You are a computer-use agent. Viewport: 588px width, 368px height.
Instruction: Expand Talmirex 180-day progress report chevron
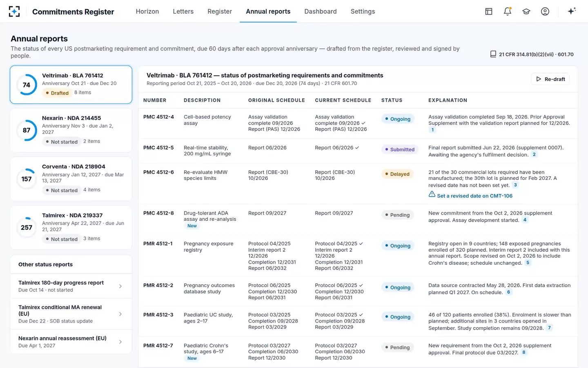[x=120, y=286]
